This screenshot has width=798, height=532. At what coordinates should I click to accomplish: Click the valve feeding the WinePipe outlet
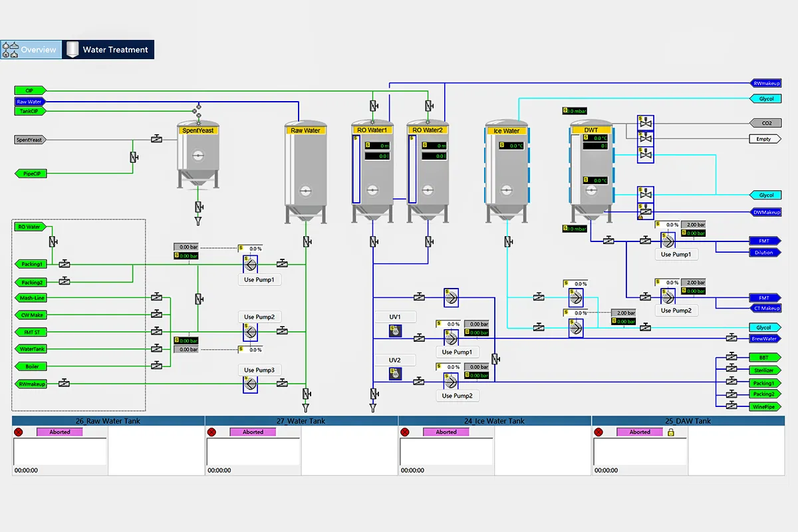(731, 405)
